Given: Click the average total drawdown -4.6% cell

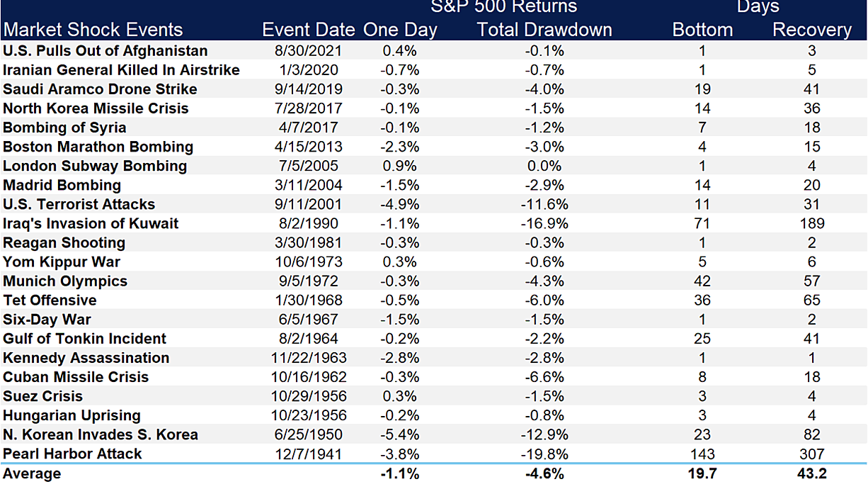Looking at the screenshot, I should 544,473.
